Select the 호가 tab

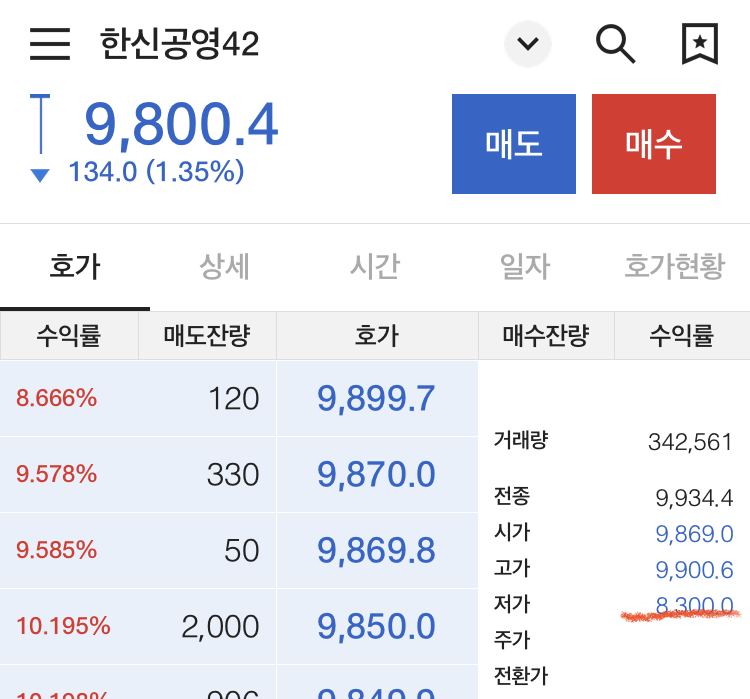tap(75, 267)
